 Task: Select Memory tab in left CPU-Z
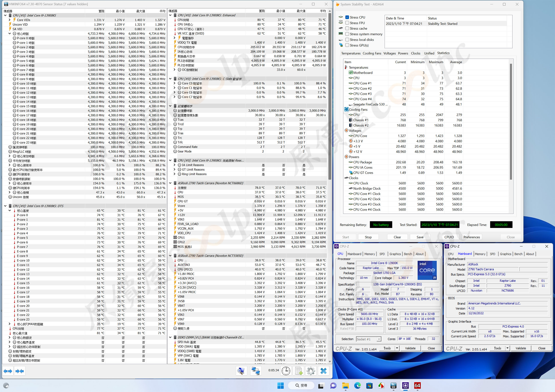point(370,254)
